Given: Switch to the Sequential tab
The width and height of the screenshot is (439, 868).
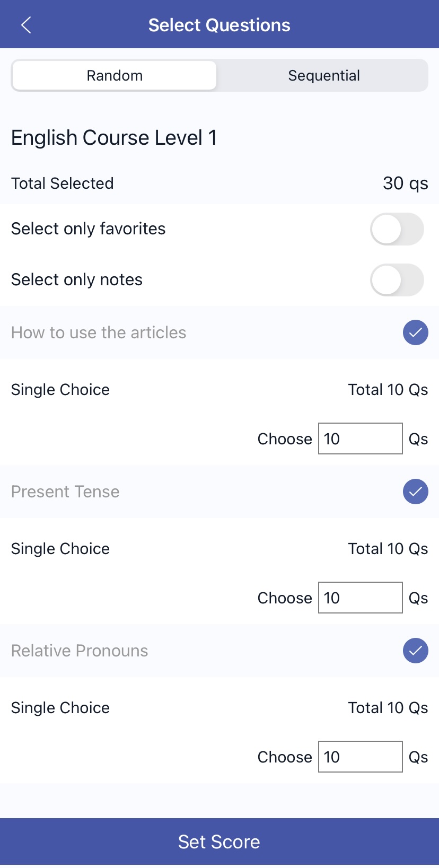Looking at the screenshot, I should (323, 75).
